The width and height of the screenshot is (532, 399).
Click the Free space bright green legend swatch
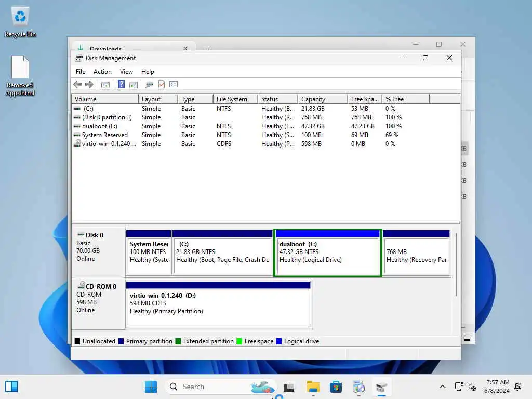pos(239,341)
